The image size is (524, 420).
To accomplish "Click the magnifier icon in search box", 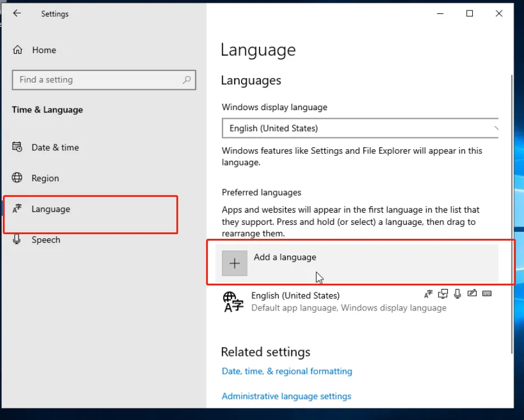I will tap(186, 80).
